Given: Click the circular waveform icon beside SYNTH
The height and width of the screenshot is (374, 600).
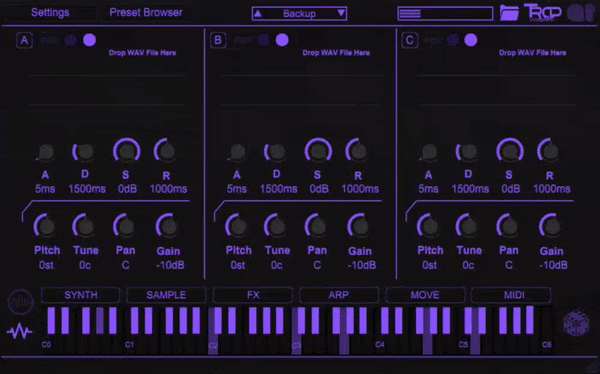Looking at the screenshot, I should [21, 302].
